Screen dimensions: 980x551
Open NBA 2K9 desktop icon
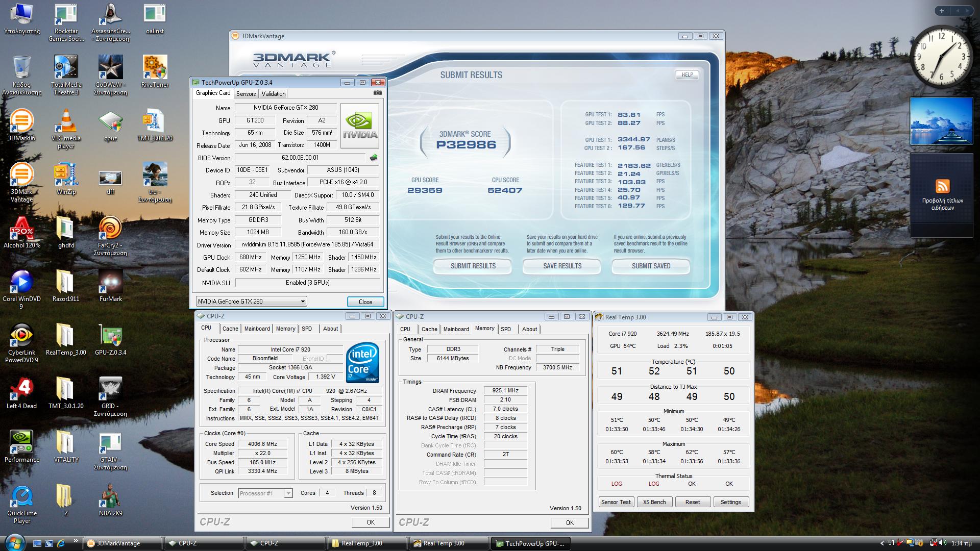[111, 500]
